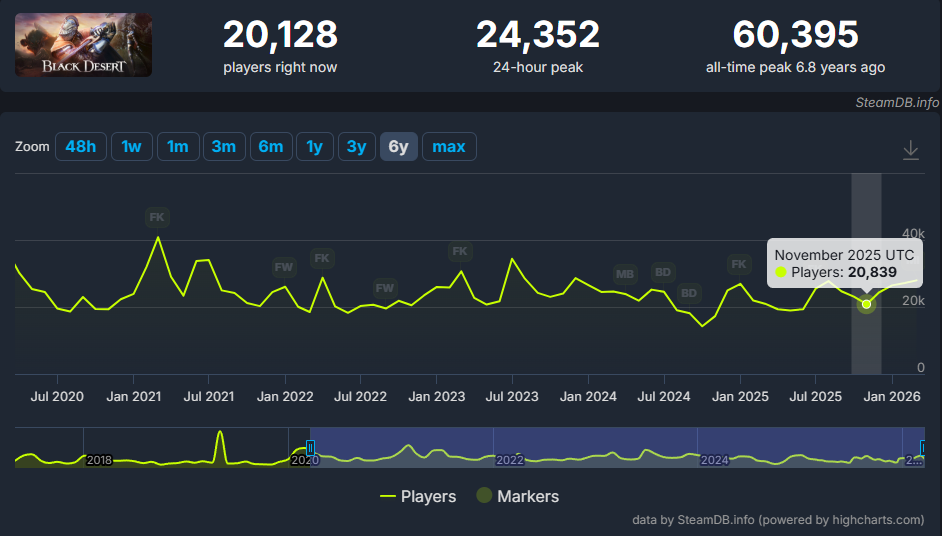Toggle the Players series in the legend
The image size is (942, 536).
pyautogui.click(x=418, y=496)
